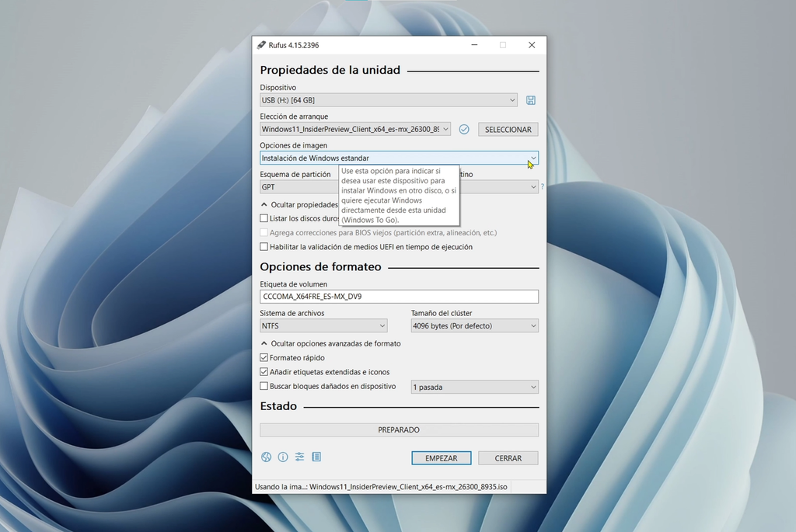Close the Rufus window
Screen dimensions: 796x532
[x=532, y=45]
